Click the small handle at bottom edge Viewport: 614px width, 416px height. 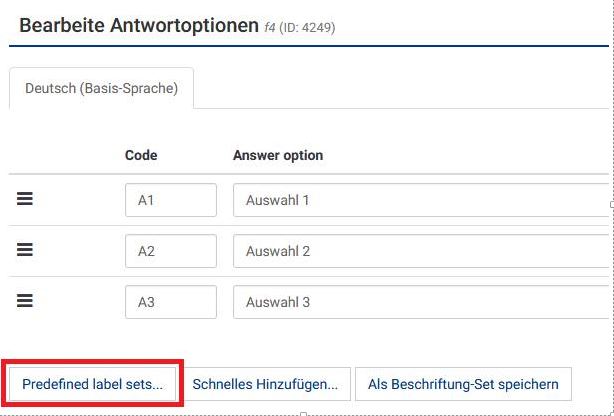click(x=302, y=413)
